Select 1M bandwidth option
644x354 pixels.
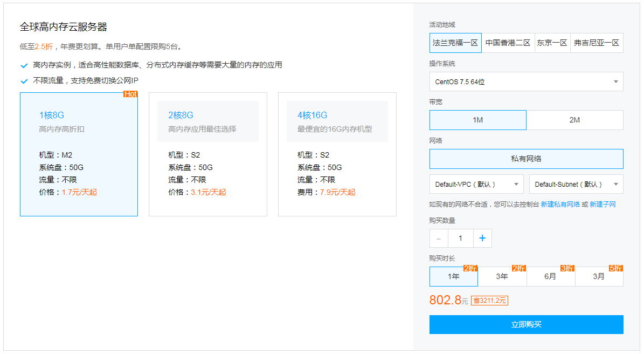[477, 120]
